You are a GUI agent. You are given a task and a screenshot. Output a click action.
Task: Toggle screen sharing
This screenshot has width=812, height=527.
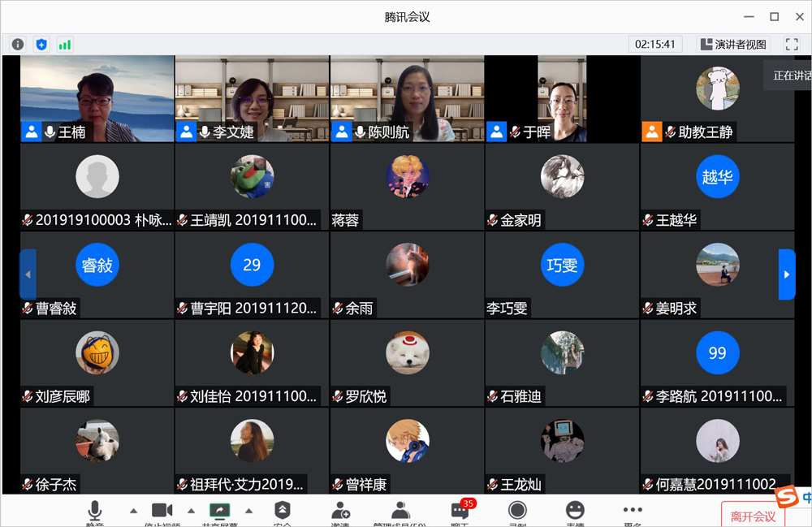point(219,511)
